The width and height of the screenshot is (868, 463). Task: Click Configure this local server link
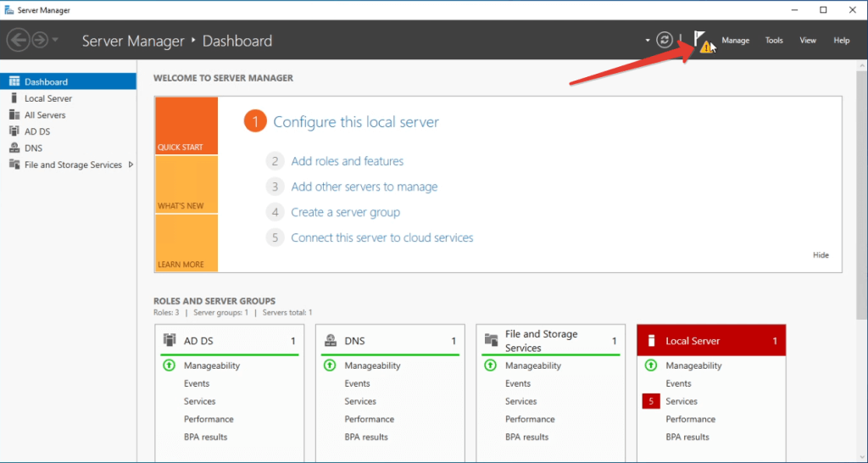(x=356, y=122)
